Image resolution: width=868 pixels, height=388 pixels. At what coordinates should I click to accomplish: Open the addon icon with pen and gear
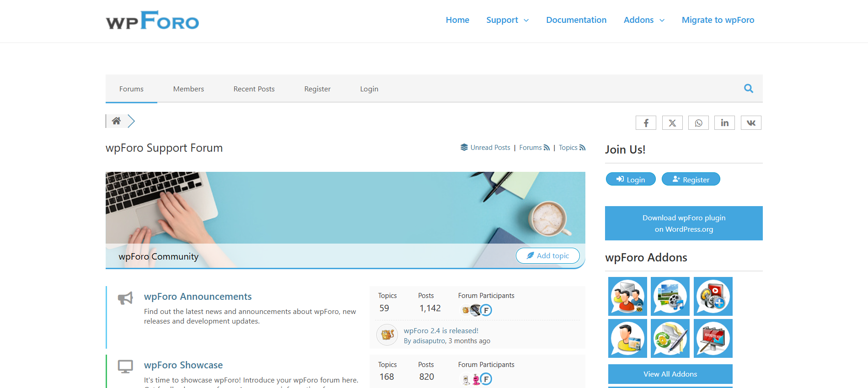click(670, 338)
